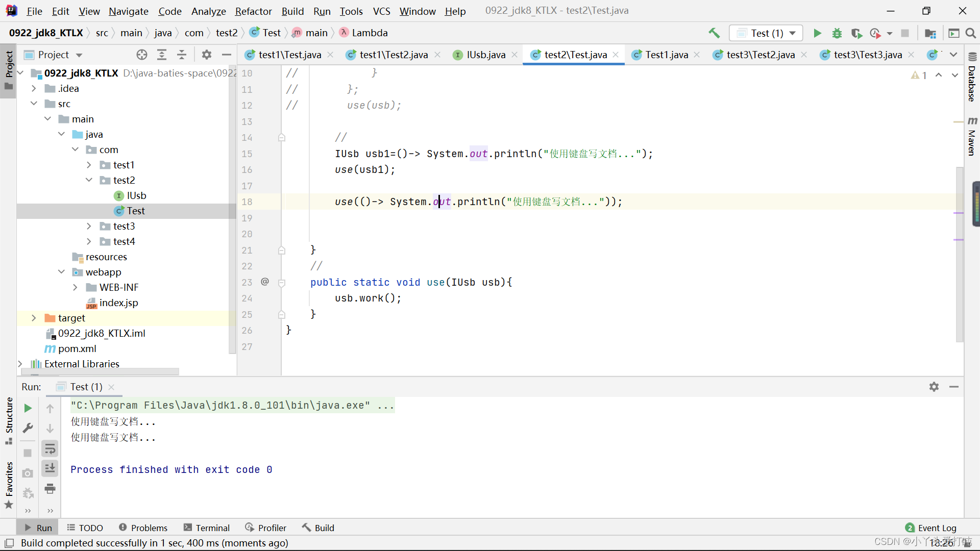Click Lambda breadcrumb in navigation bar
The width and height of the screenshot is (980, 551).
(x=363, y=33)
